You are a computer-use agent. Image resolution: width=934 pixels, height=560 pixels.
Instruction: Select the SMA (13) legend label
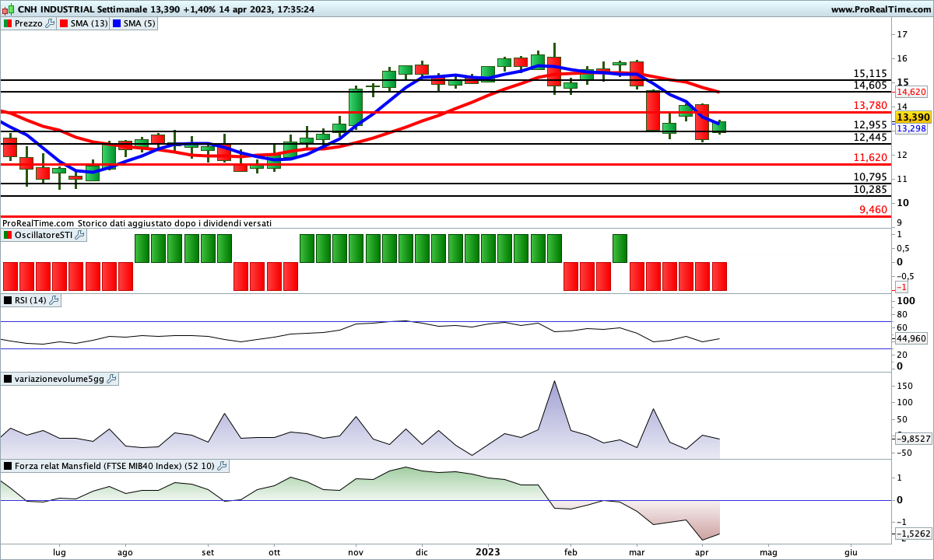coord(90,23)
